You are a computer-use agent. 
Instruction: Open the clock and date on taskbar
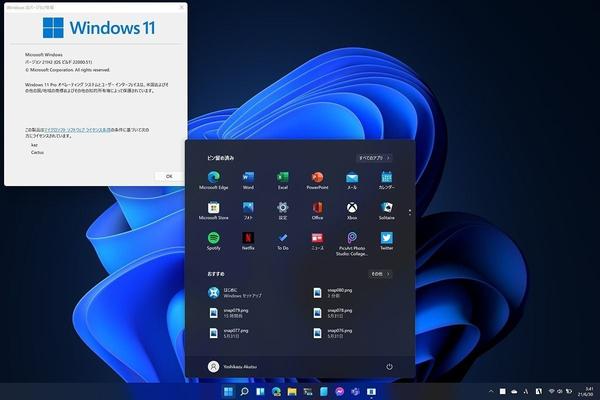click(585, 391)
